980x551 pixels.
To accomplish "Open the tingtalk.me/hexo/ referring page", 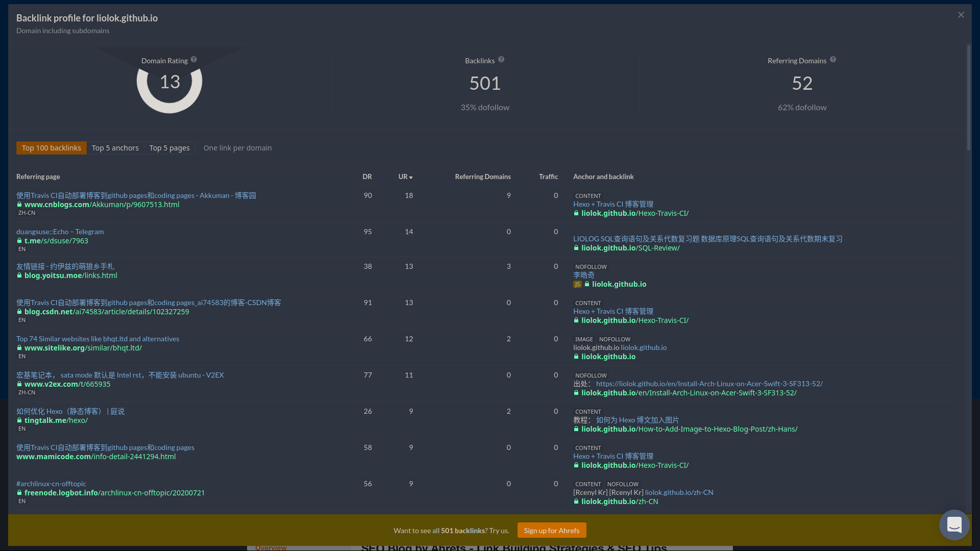I will [56, 420].
